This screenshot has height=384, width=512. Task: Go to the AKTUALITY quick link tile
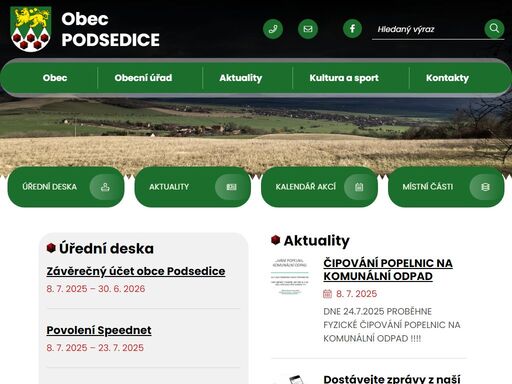point(193,187)
